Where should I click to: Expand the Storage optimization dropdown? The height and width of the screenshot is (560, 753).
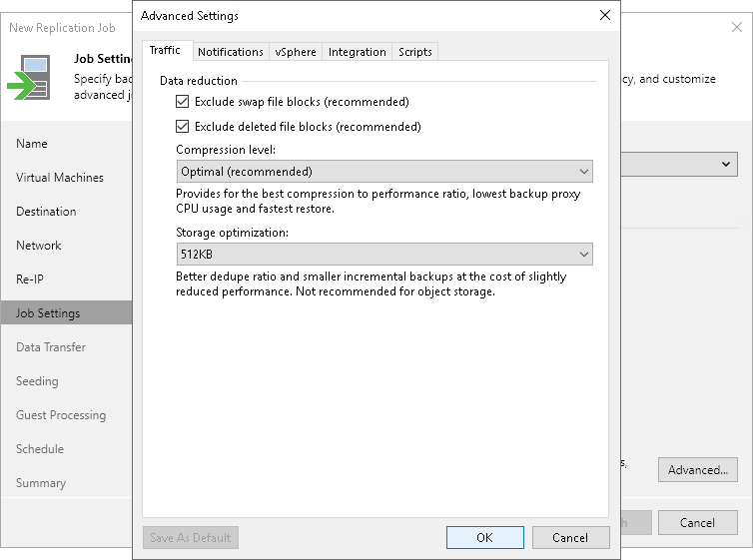(384, 255)
